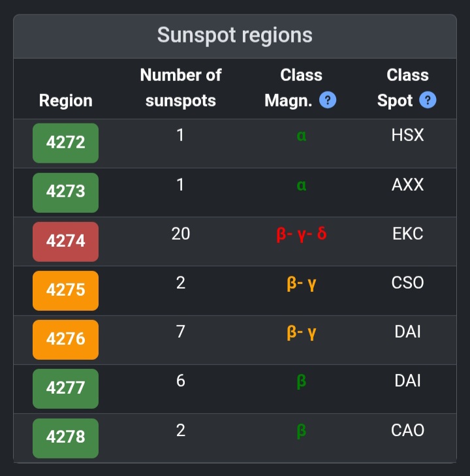Open green region 4277 badge
Screen dimensions: 470x476
65,388
